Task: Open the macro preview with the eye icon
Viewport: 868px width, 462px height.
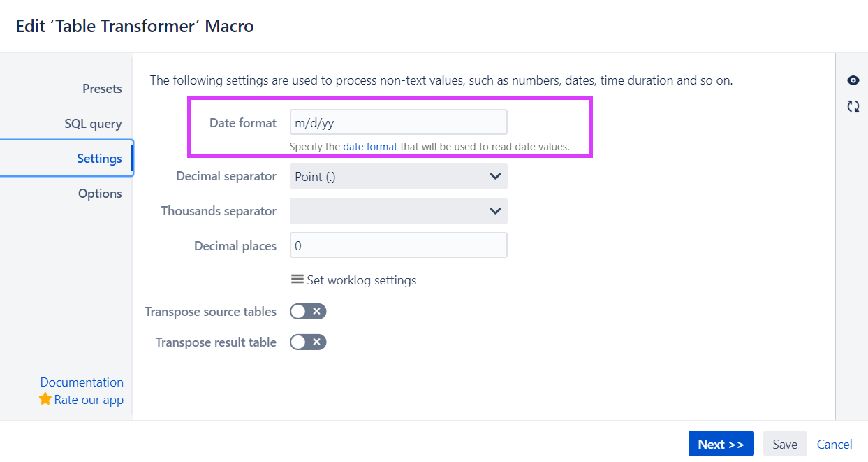Action: coord(853,80)
